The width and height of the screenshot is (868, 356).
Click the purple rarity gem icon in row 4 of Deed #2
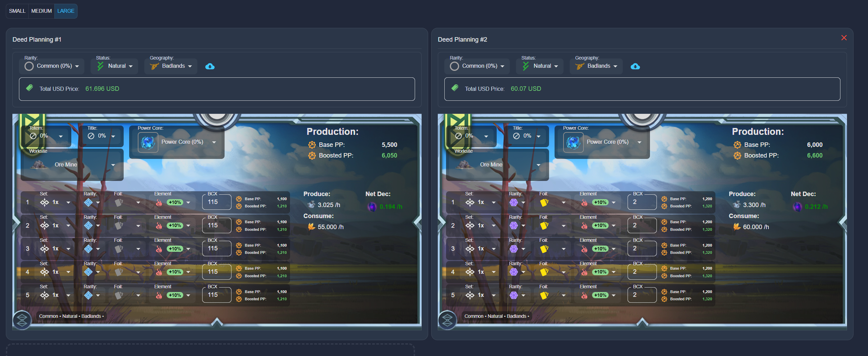514,272
